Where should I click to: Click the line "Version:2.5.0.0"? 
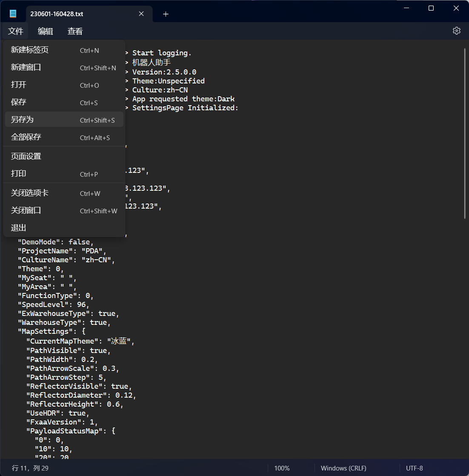(164, 72)
